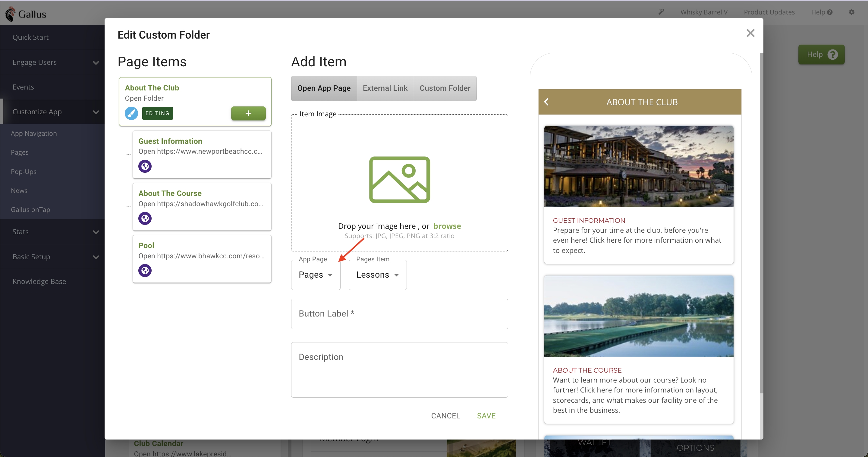Image resolution: width=868 pixels, height=457 pixels.
Task: Click the question mark on green Help button
Action: point(833,55)
